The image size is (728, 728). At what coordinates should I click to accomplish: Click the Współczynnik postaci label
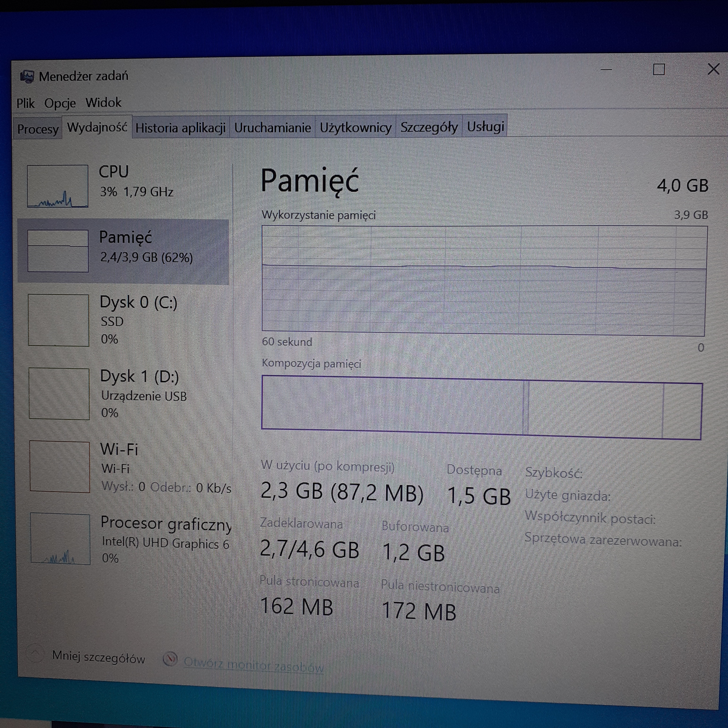590,518
